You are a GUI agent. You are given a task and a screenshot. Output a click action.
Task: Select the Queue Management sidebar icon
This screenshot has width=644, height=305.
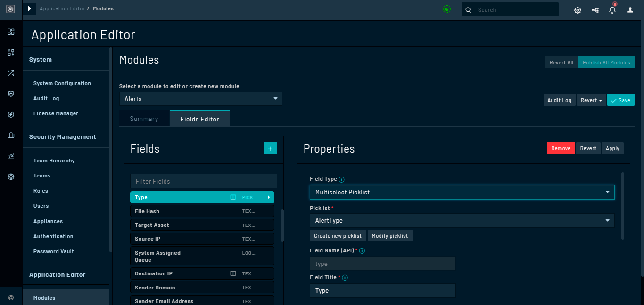click(x=11, y=52)
